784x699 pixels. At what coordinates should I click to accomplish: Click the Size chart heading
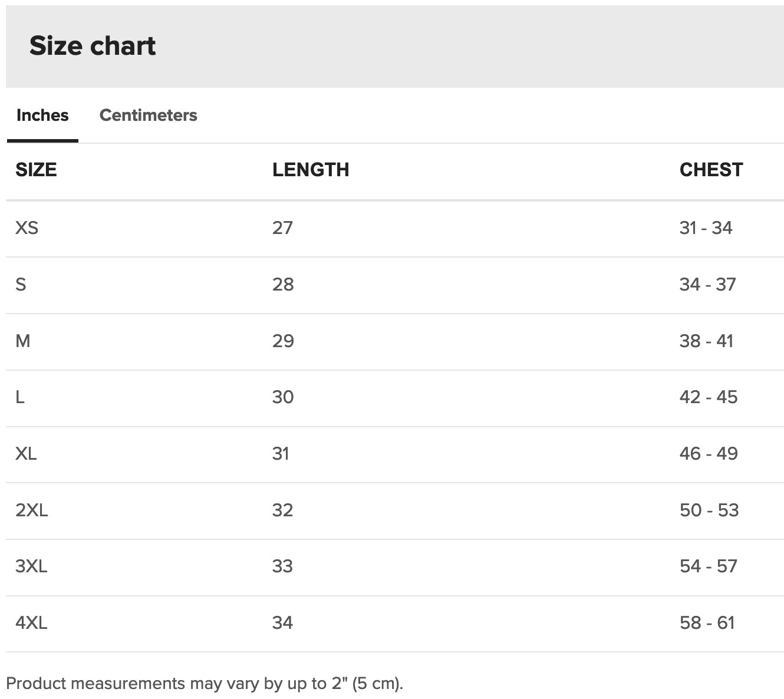tap(93, 46)
